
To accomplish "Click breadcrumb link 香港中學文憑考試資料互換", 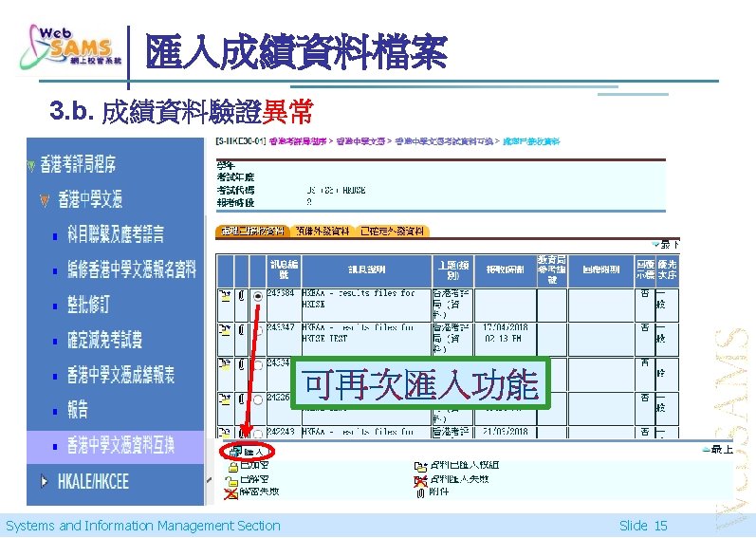I will (x=444, y=141).
